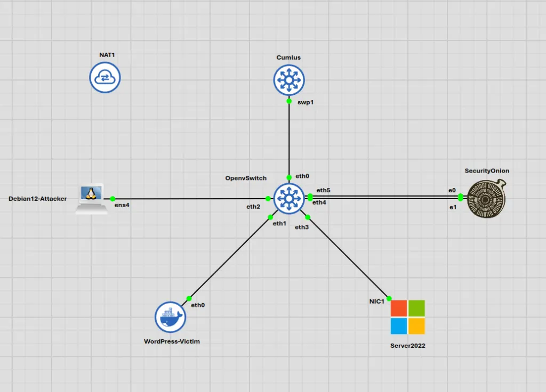
Task: Select the Cumlus switch node icon
Action: pyautogui.click(x=289, y=80)
